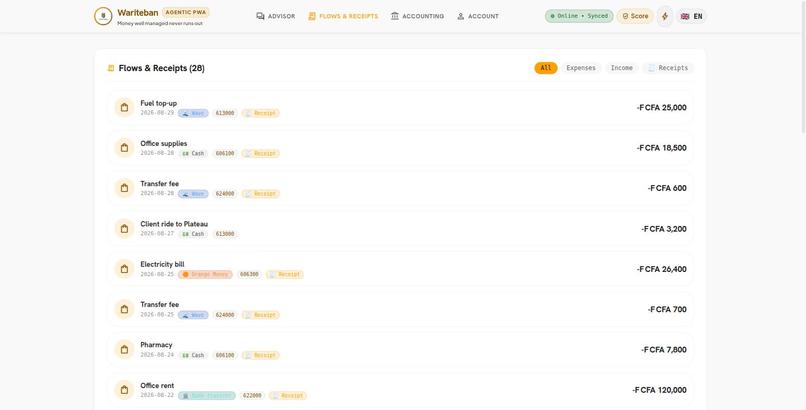The image size is (806, 410).
Task: Click account code 613000 on Fuel top-up
Action: click(225, 113)
